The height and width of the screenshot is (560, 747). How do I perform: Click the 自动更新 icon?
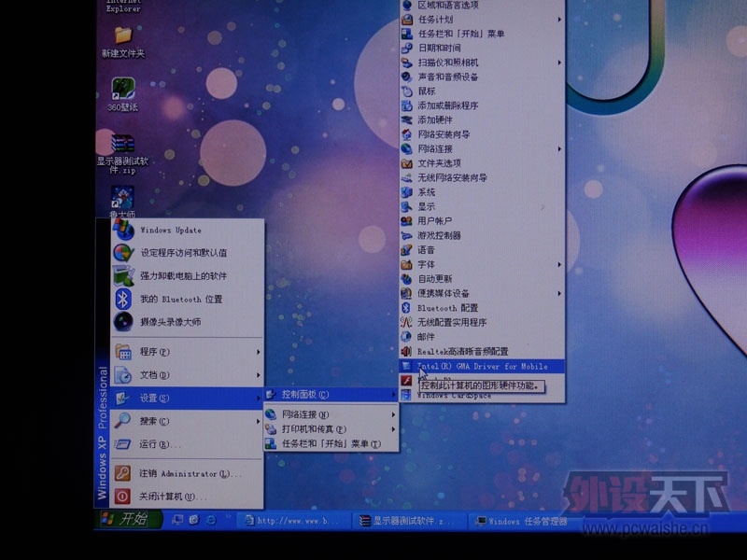(x=406, y=278)
